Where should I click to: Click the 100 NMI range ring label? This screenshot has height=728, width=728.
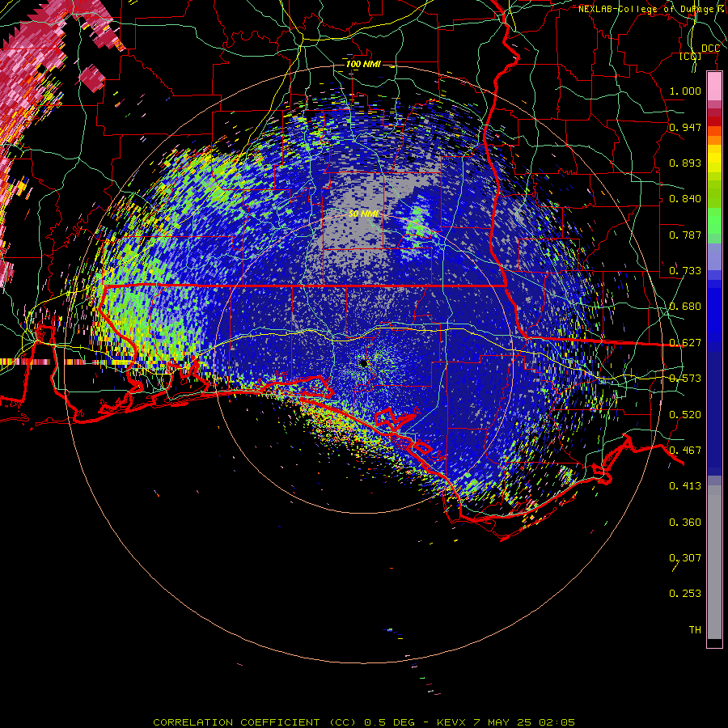click(x=363, y=64)
